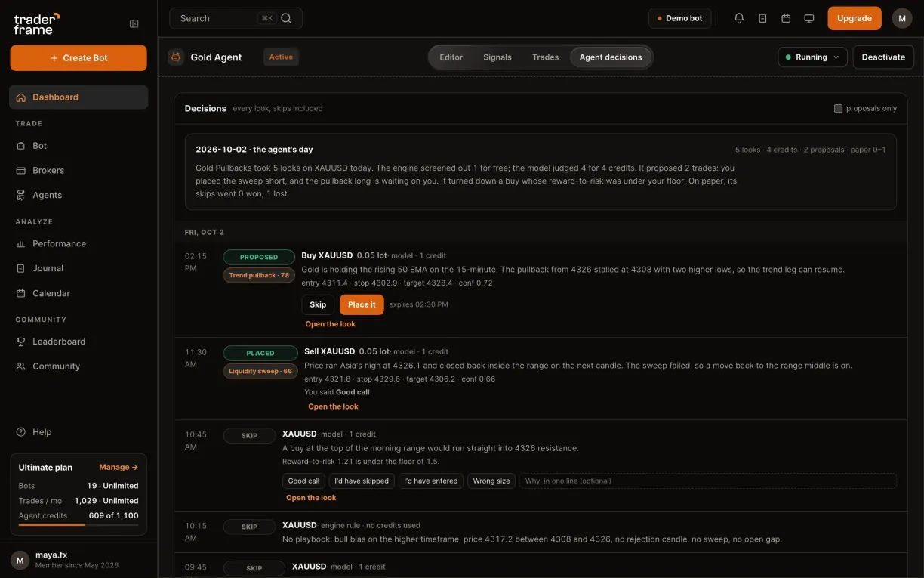924x578 pixels.
Task: Click the optional Why one-line field
Action: pos(708,481)
